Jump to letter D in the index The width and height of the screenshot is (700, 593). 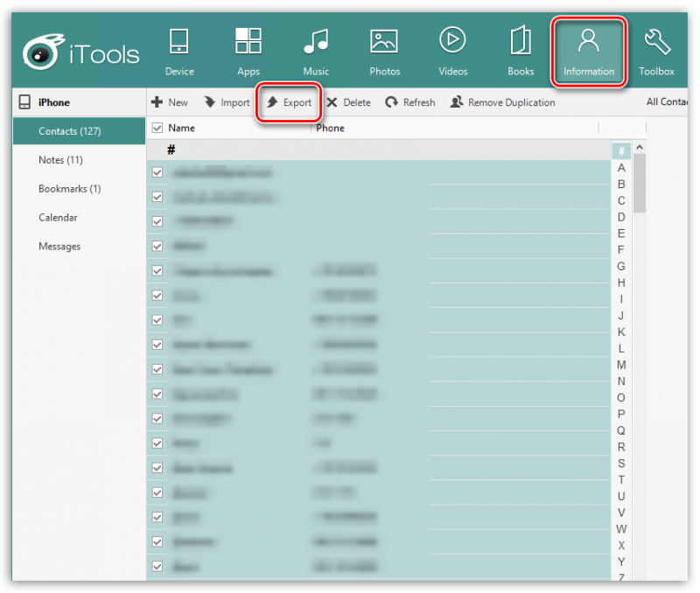[621, 217]
